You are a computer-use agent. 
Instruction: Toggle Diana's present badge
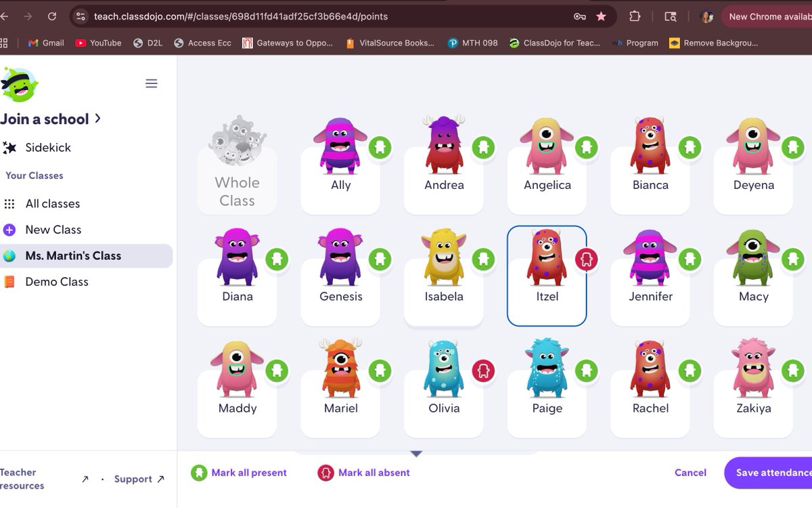[x=277, y=259]
